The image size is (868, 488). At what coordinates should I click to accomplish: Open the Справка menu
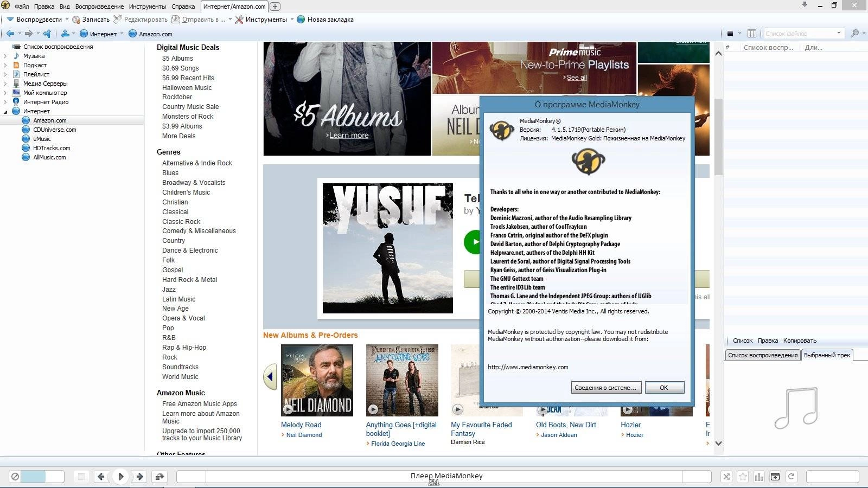pyautogui.click(x=183, y=7)
